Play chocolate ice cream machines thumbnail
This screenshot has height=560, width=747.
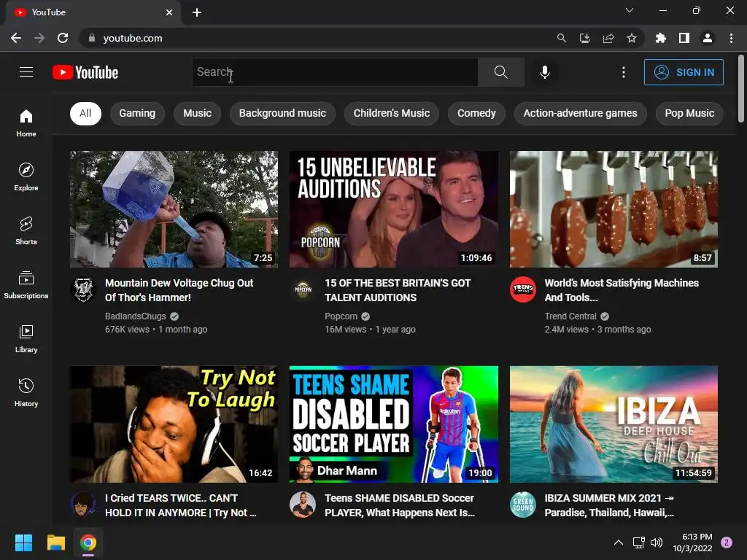coord(614,209)
